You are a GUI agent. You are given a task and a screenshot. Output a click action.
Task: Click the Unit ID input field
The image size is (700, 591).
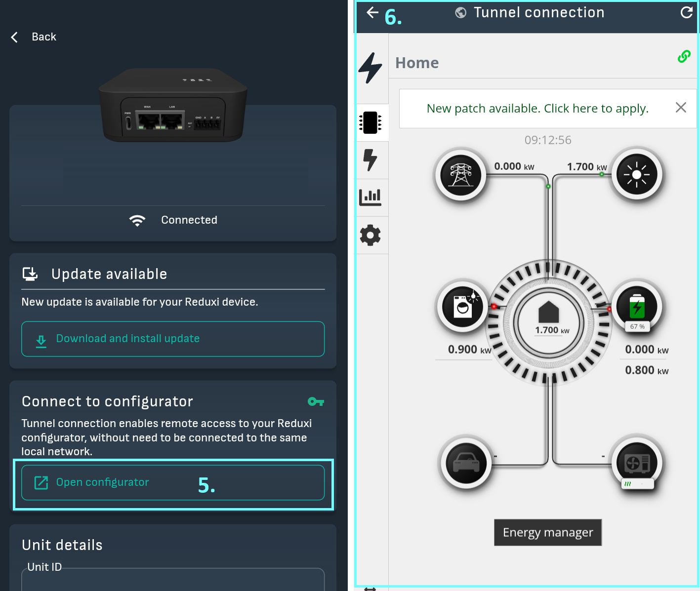pyautogui.click(x=173, y=580)
